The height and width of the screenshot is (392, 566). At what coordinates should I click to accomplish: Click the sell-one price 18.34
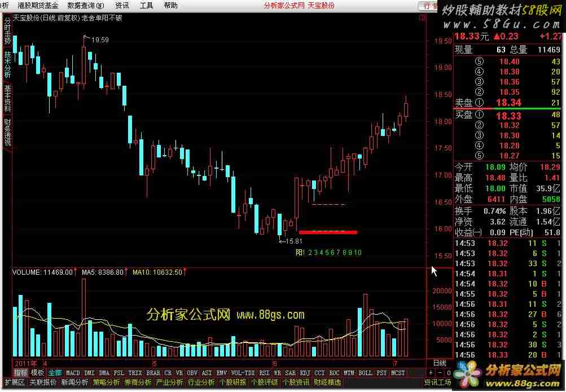[x=508, y=103]
